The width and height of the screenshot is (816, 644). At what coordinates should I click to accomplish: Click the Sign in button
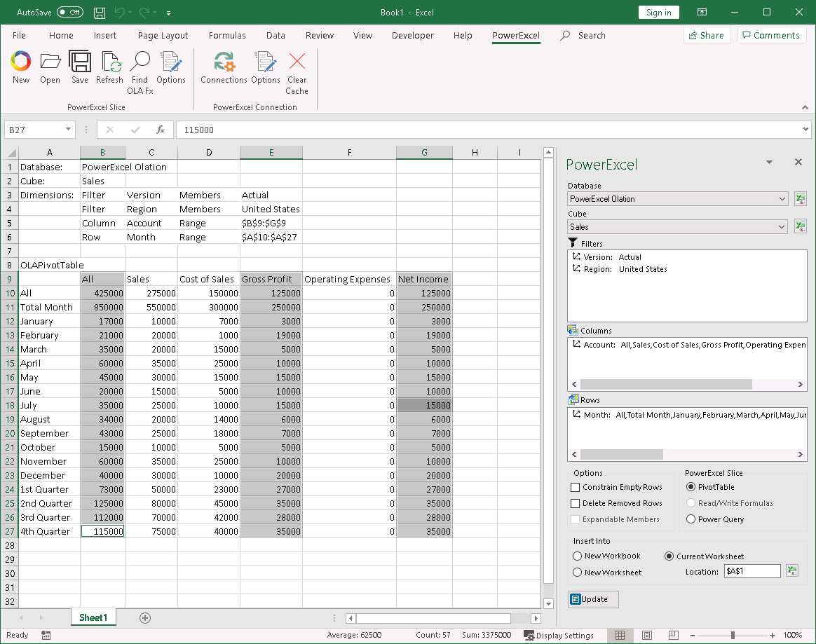pyautogui.click(x=659, y=13)
